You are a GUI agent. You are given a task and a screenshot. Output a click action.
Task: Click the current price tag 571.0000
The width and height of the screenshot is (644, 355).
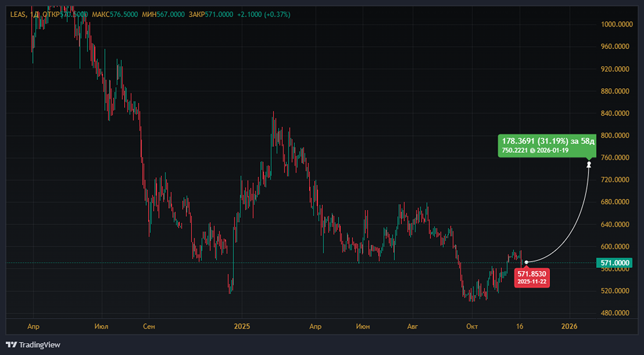click(615, 263)
